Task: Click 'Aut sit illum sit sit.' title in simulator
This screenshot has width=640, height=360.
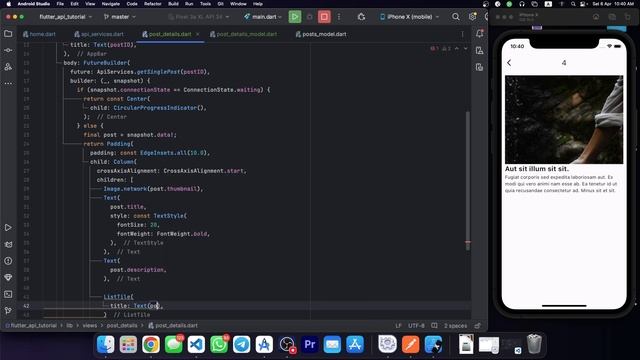Action: click(x=536, y=169)
